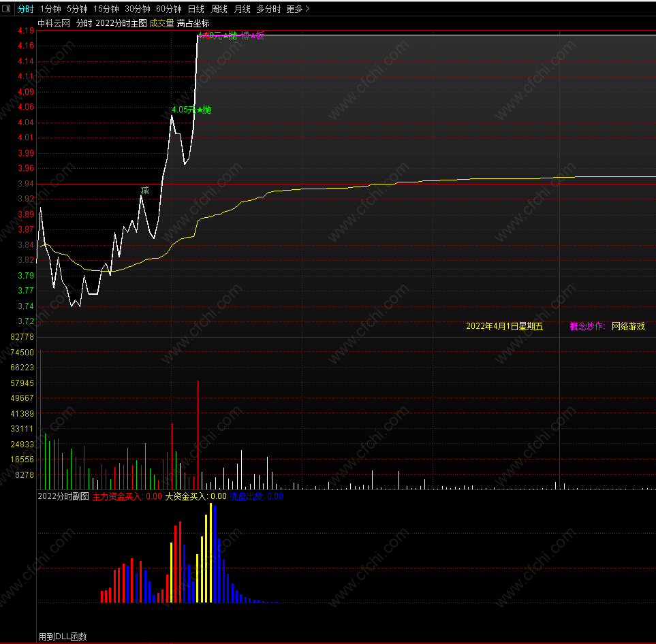Select the 月线 monthly chart tab
The height and width of the screenshot is (644, 656).
(x=243, y=9)
